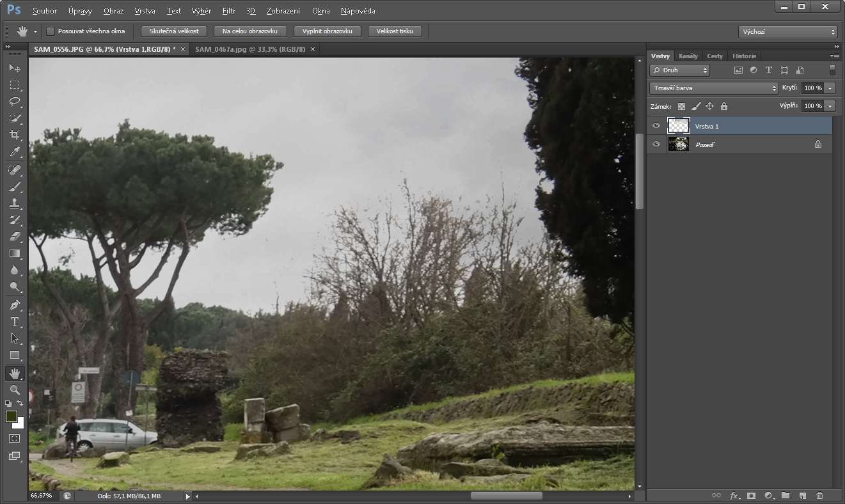Open the Tmavší barva blend mode dropdown

click(x=713, y=88)
